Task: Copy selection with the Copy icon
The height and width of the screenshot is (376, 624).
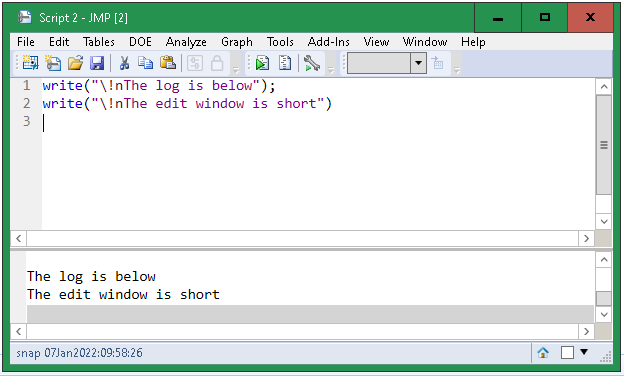Action: pyautogui.click(x=146, y=63)
